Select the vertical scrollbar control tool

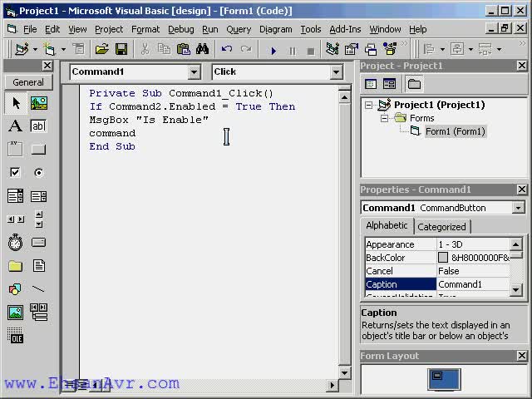(x=39, y=219)
